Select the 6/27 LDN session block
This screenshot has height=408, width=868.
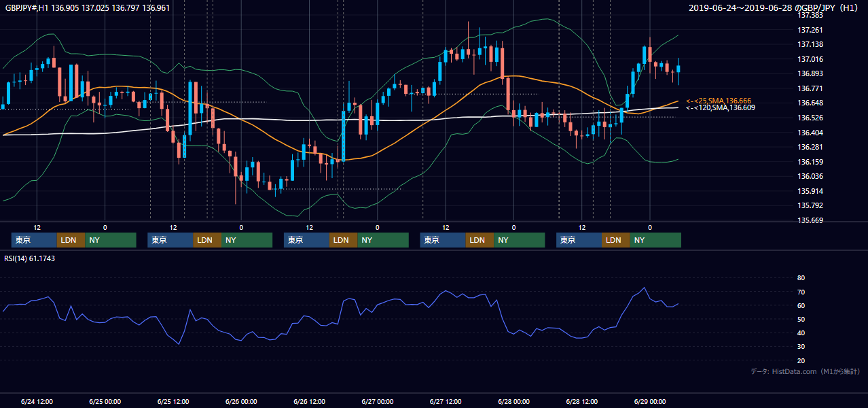[x=480, y=240]
